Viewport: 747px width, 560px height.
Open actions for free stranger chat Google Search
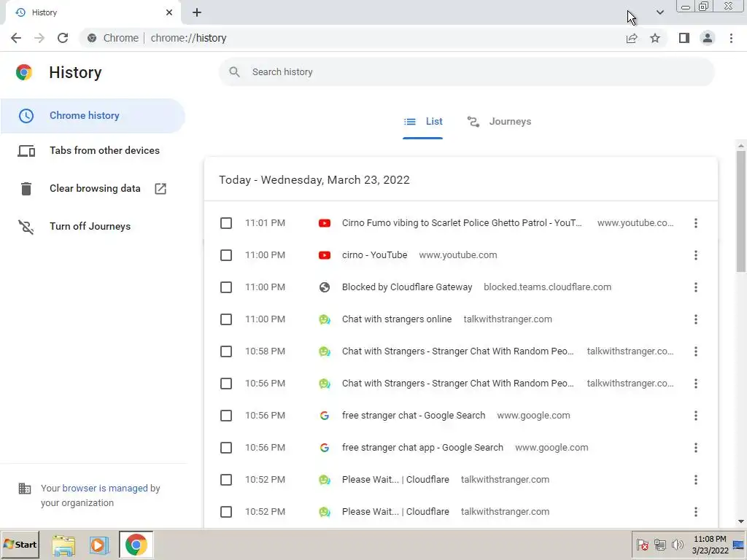pyautogui.click(x=695, y=416)
